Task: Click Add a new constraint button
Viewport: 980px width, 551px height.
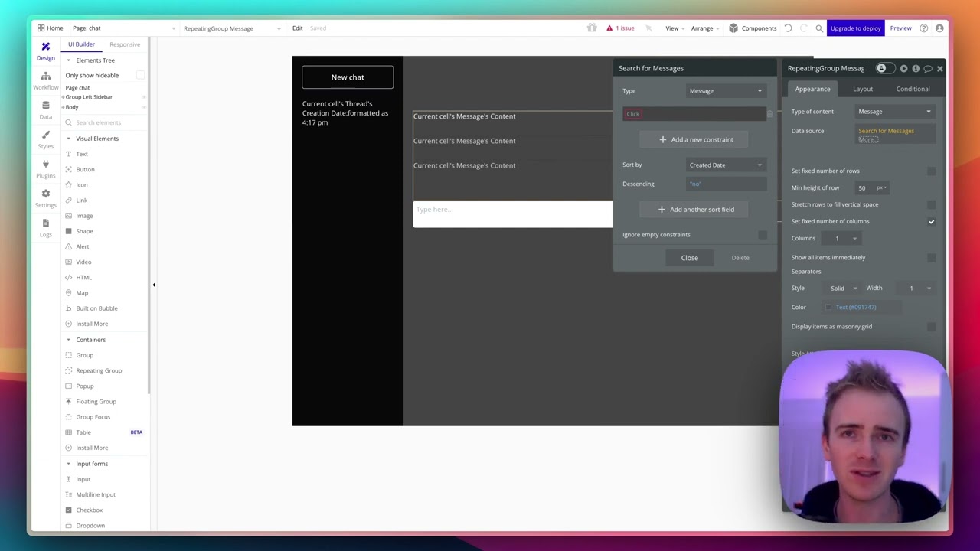Action: (695, 139)
